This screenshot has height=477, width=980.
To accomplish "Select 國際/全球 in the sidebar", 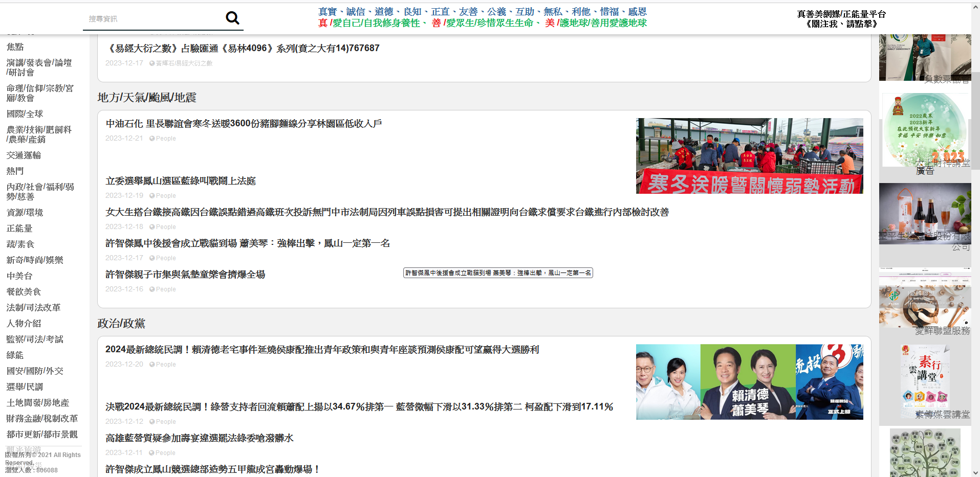I will [x=25, y=114].
